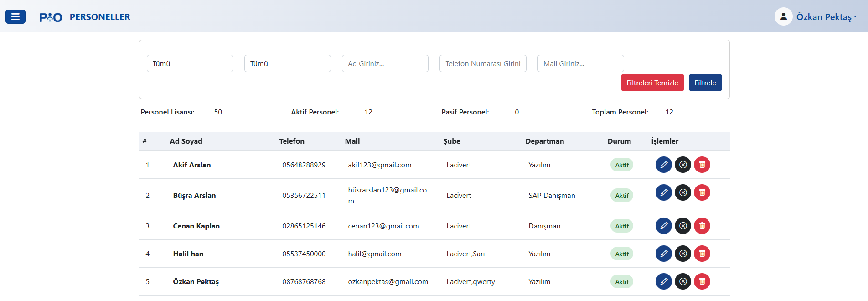The image size is (868, 301).
Task: Edit Cenan Kaplan's personnel record
Action: 663,226
